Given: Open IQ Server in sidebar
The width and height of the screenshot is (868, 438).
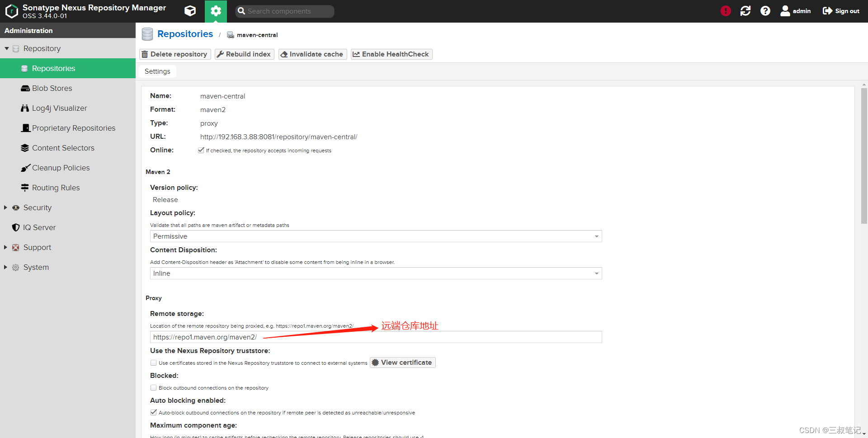Looking at the screenshot, I should 68,227.
